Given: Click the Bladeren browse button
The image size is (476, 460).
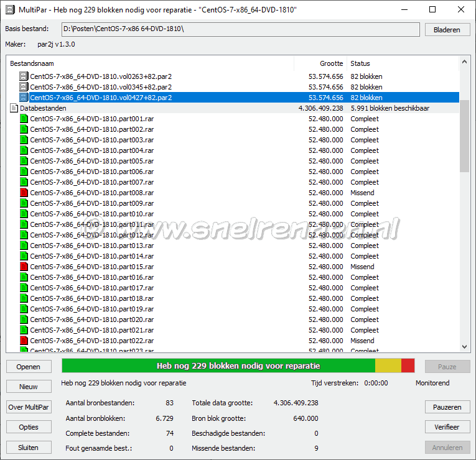Looking at the screenshot, I should pyautogui.click(x=447, y=30).
